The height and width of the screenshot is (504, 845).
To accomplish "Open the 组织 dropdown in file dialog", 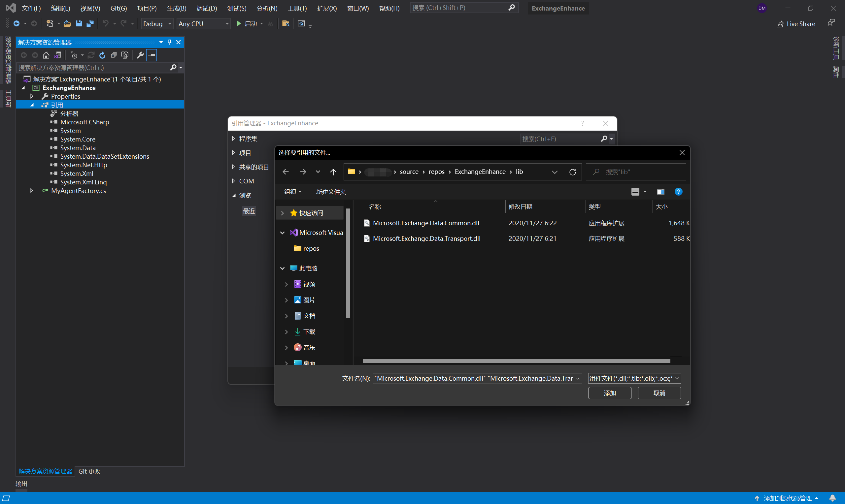I will click(x=292, y=192).
